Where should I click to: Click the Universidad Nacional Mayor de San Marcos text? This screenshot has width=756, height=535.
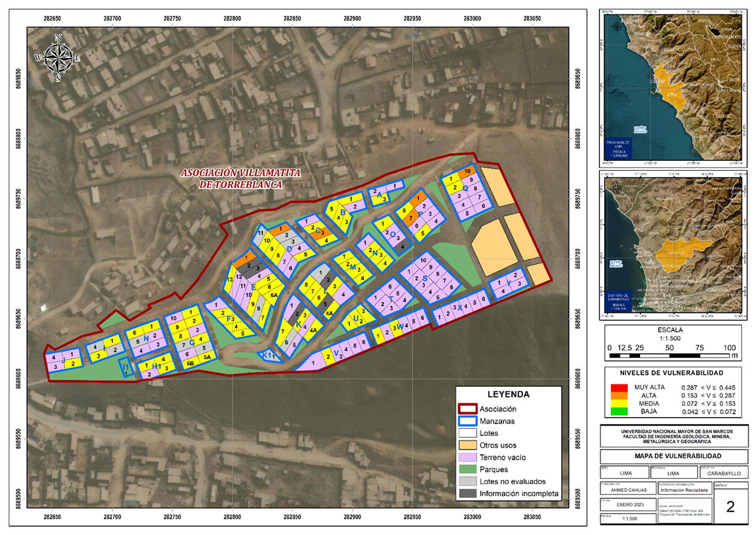677,431
